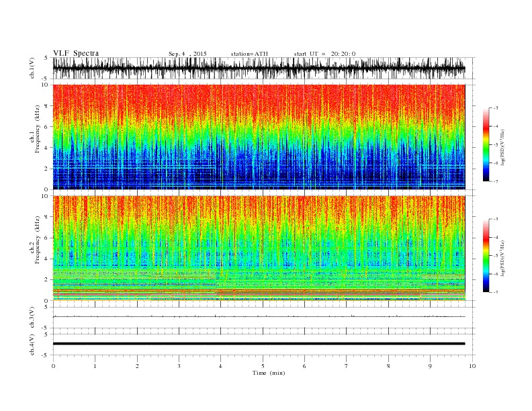Viewport: 532px width, 411px height.
Task: Click the bottom time-axis tick label '3'
Action: click(x=179, y=366)
